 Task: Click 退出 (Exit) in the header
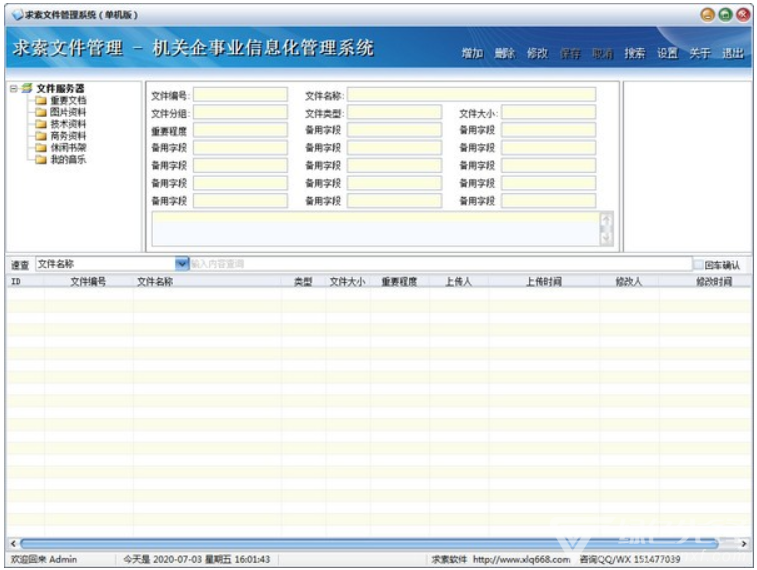(x=733, y=53)
